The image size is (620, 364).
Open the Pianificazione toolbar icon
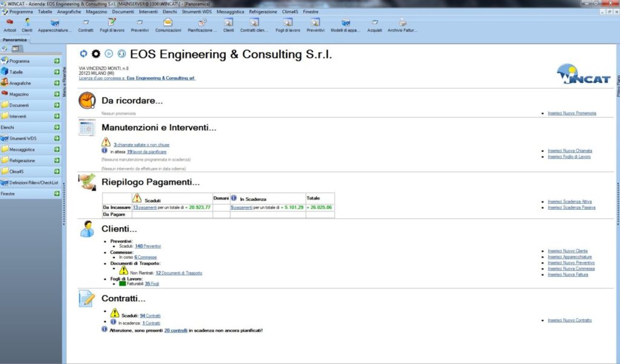pos(202,25)
